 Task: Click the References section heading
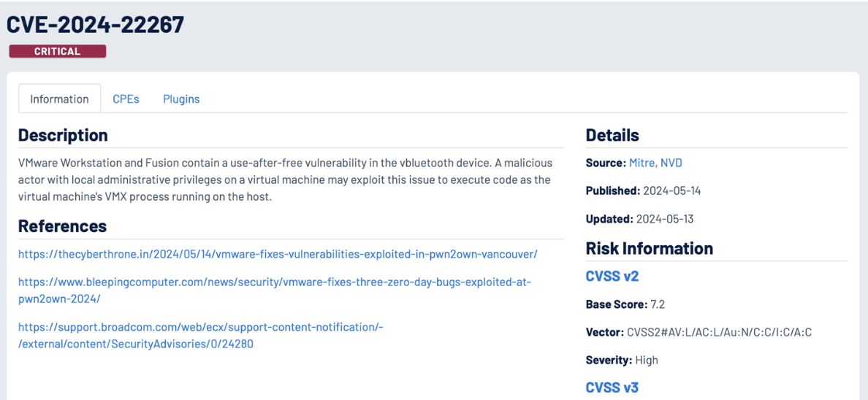(x=63, y=226)
